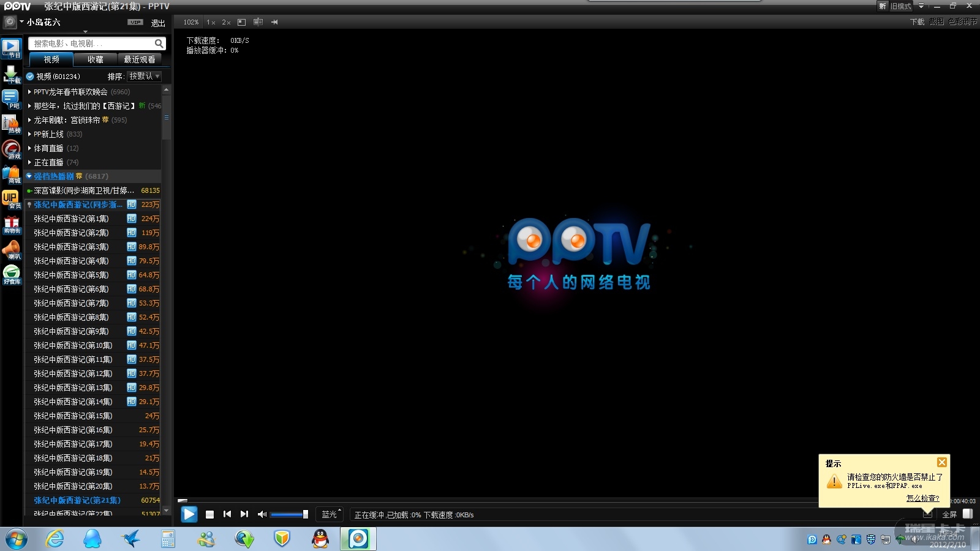Click the PPTV taskbar button
This screenshot has width=980, height=551.
point(358,539)
